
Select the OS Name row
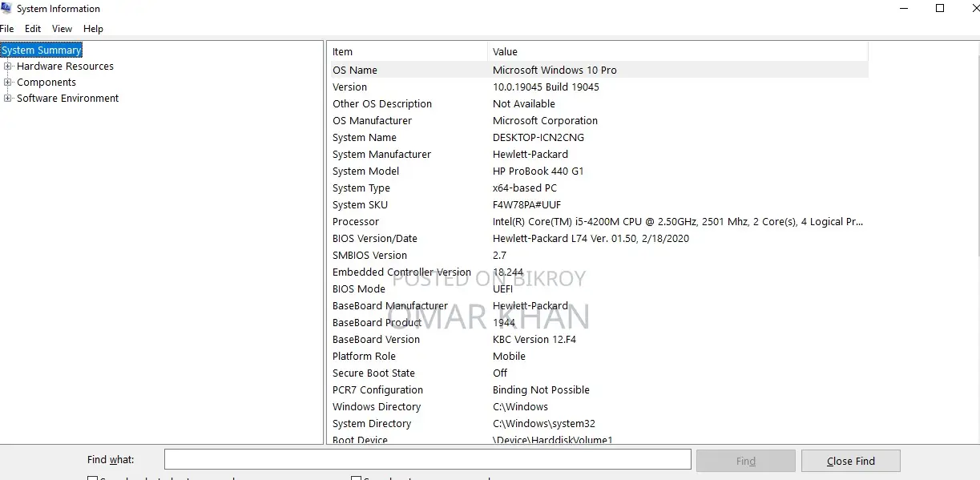tap(599, 71)
